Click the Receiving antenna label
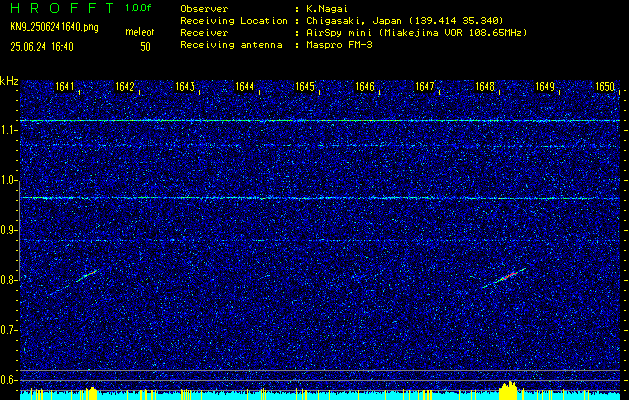The height and width of the screenshot is (400, 629). click(231, 45)
